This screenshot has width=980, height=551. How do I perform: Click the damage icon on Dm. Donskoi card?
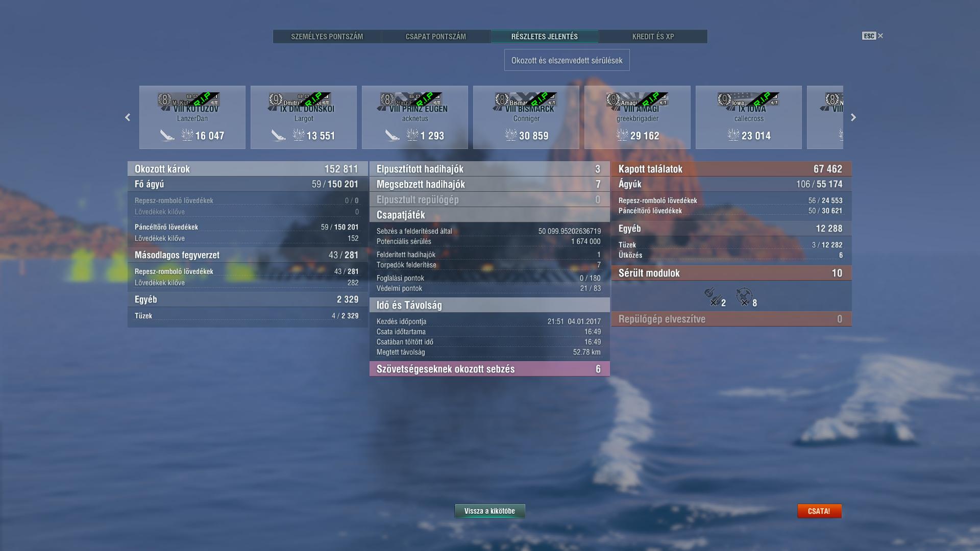(x=298, y=135)
